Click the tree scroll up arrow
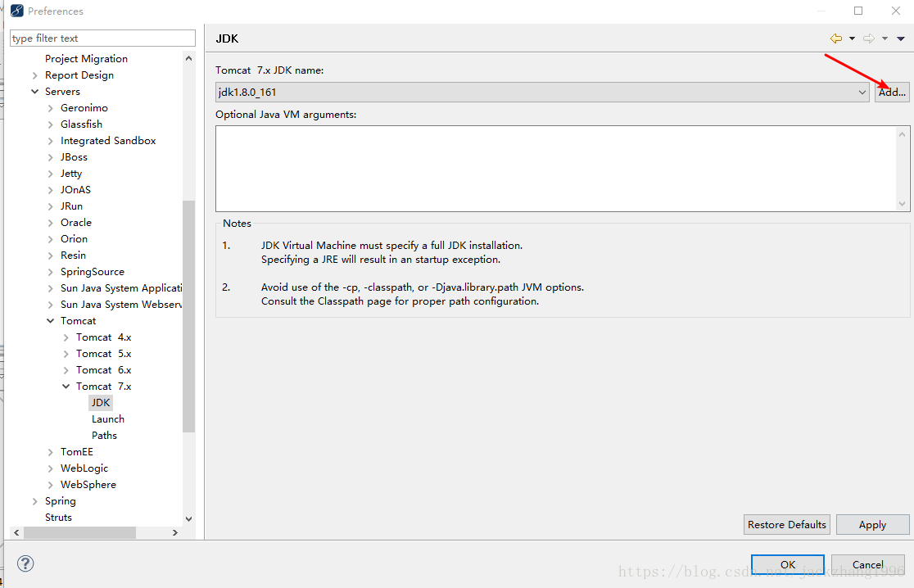The height and width of the screenshot is (588, 914). click(188, 58)
